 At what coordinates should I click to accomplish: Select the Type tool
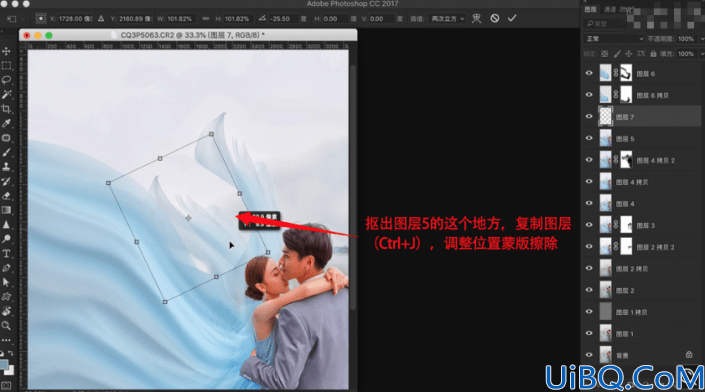click(6, 254)
